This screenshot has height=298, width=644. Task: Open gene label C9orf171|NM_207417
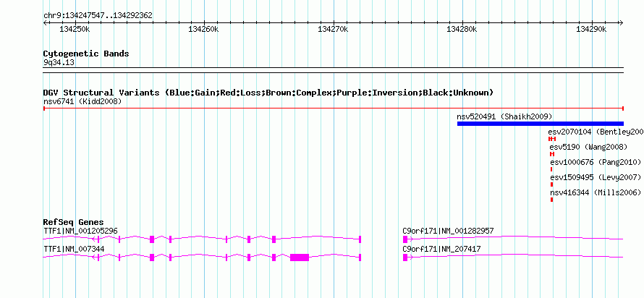[441, 249]
